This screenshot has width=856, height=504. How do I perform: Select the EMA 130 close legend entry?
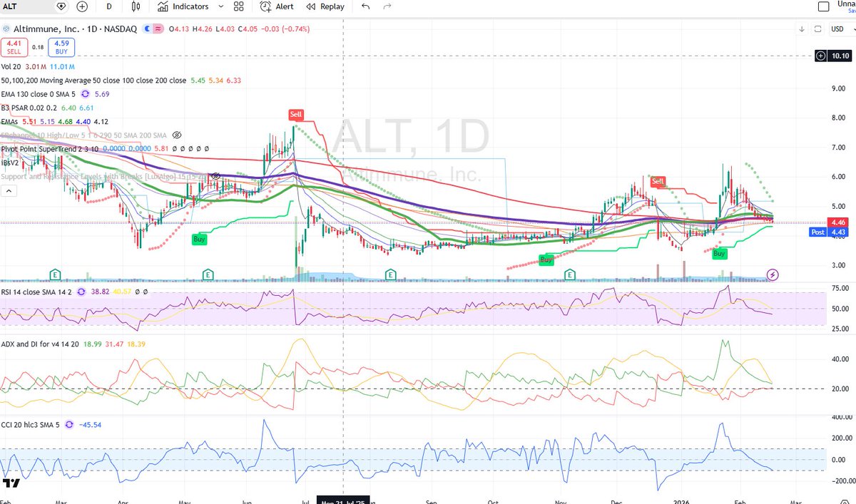pos(38,93)
